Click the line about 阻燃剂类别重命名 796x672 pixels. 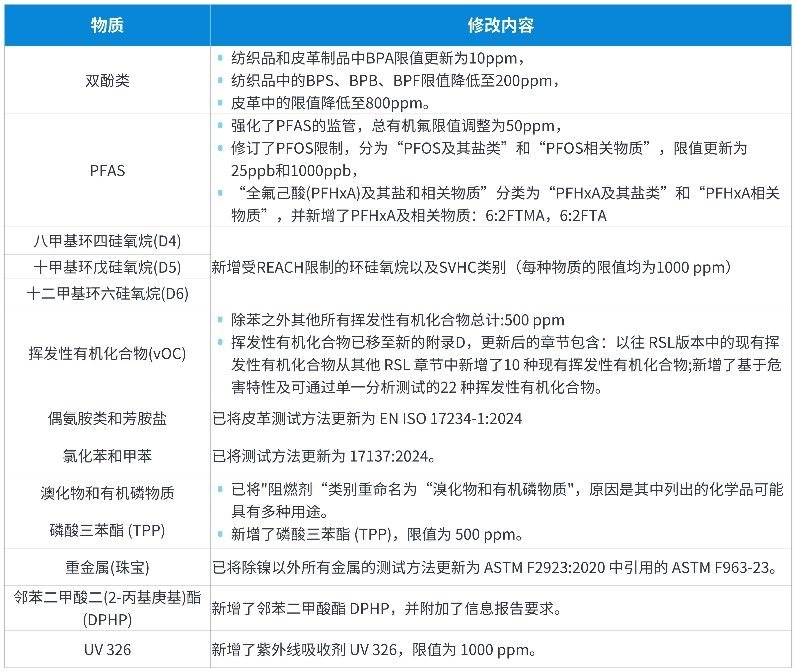507,489
